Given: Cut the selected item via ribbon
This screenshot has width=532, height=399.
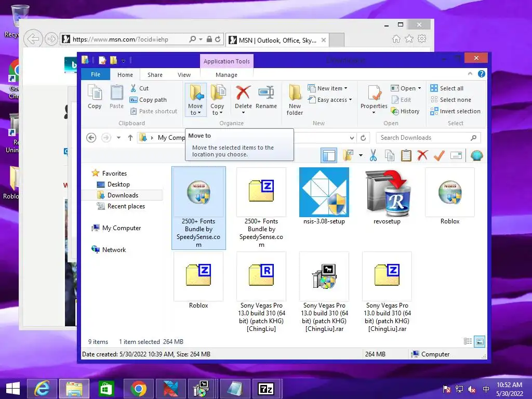Looking at the screenshot, I should [140, 88].
